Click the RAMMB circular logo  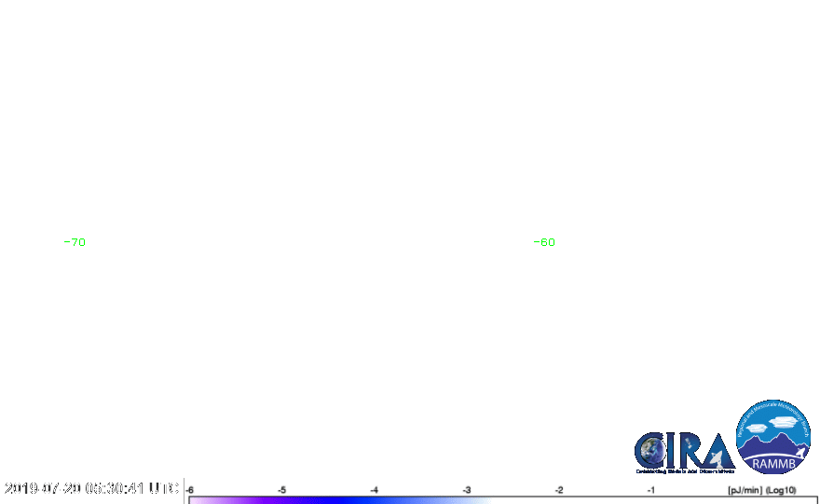pos(772,437)
